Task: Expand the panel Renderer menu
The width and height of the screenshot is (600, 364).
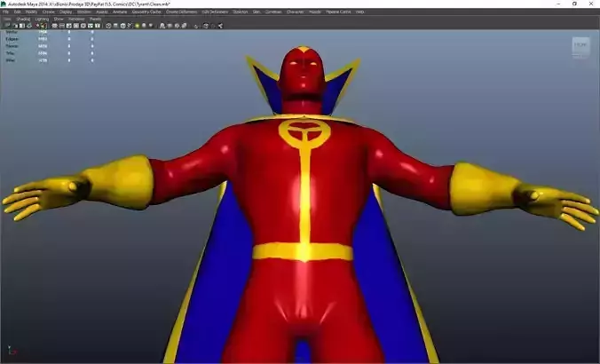Action: click(76, 19)
